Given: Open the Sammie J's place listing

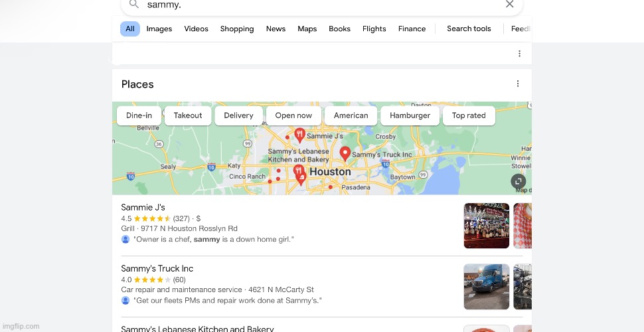Looking at the screenshot, I should click(x=143, y=208).
